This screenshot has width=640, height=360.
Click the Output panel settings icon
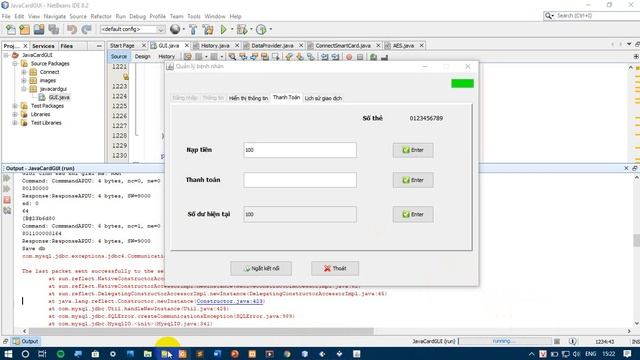click(x=7, y=211)
